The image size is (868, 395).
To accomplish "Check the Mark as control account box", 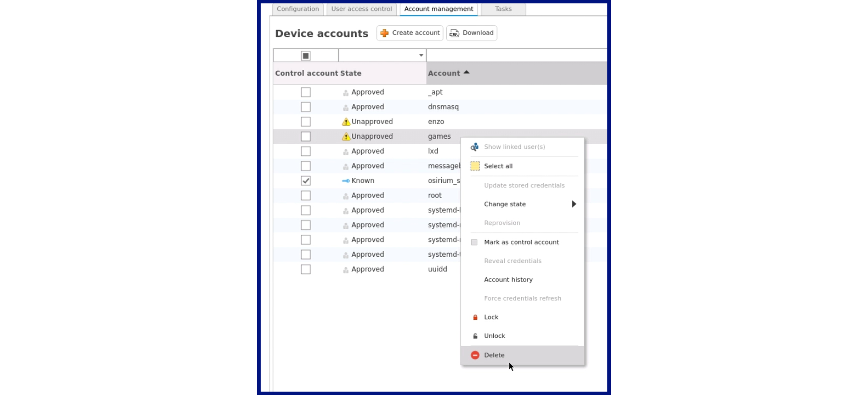I will (x=474, y=242).
